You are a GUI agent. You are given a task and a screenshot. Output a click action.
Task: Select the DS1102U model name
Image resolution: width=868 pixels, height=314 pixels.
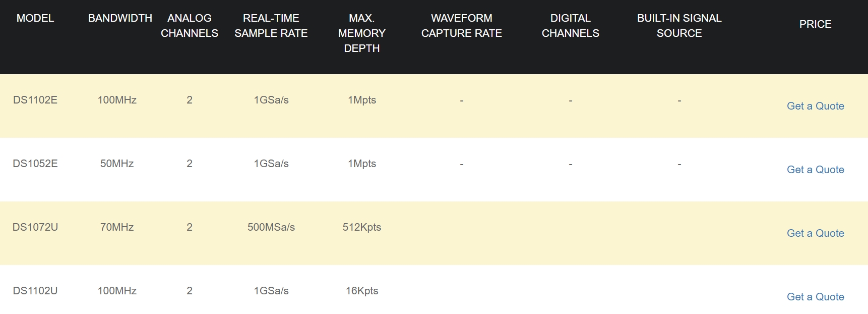click(35, 291)
